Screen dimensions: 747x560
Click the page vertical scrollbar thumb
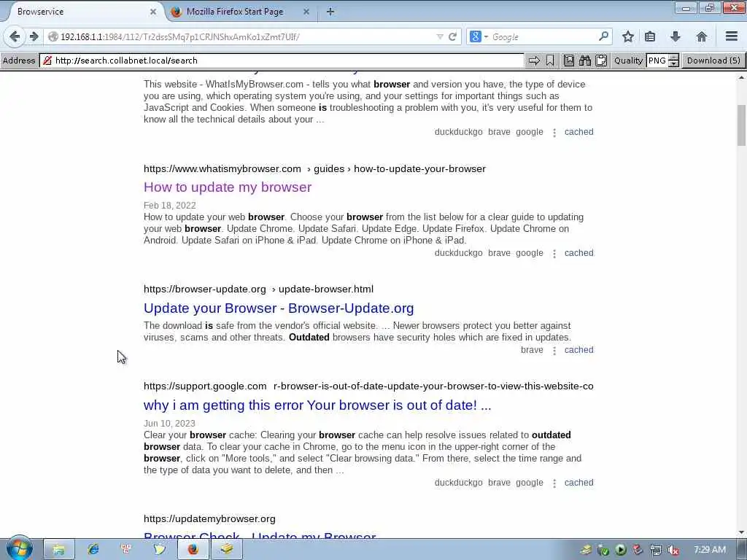pos(741,125)
